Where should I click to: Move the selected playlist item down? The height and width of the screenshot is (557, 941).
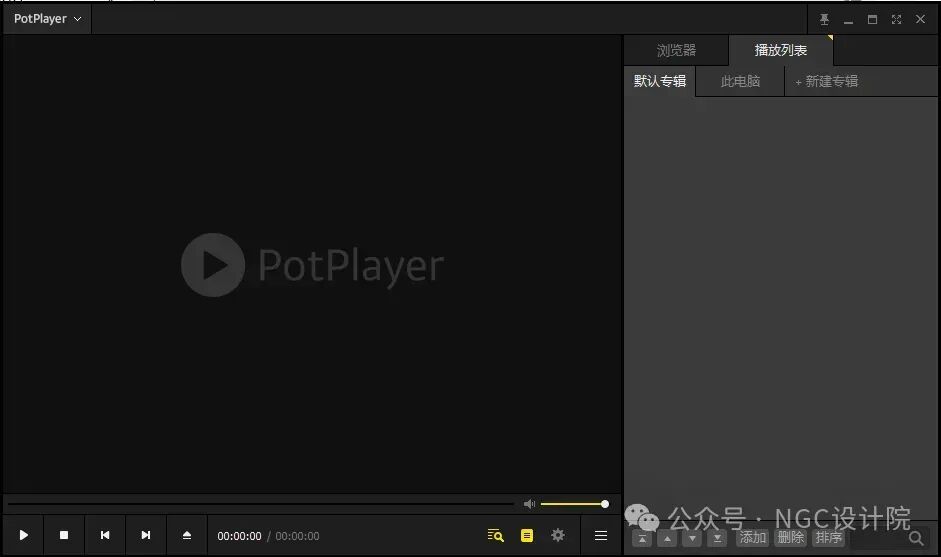[x=692, y=538]
